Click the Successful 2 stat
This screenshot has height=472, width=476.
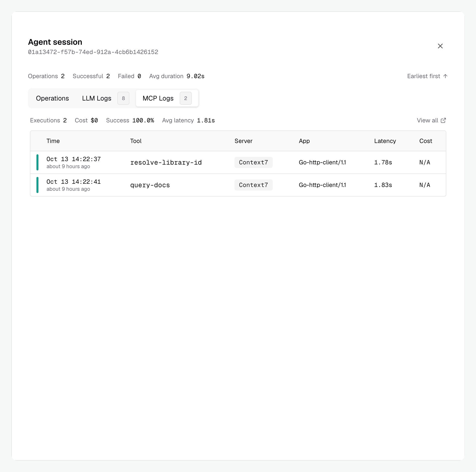[91, 76]
